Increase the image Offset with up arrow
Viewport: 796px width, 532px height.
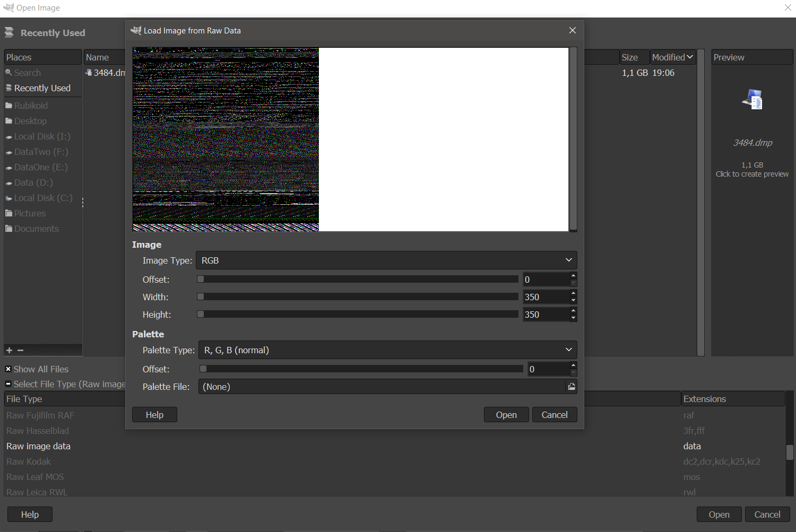click(573, 276)
